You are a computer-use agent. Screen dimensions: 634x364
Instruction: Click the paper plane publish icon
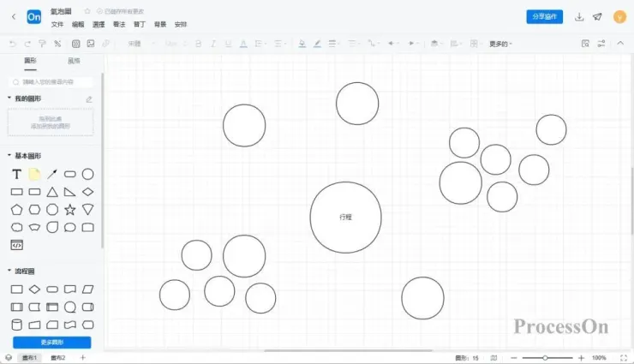[x=597, y=16]
